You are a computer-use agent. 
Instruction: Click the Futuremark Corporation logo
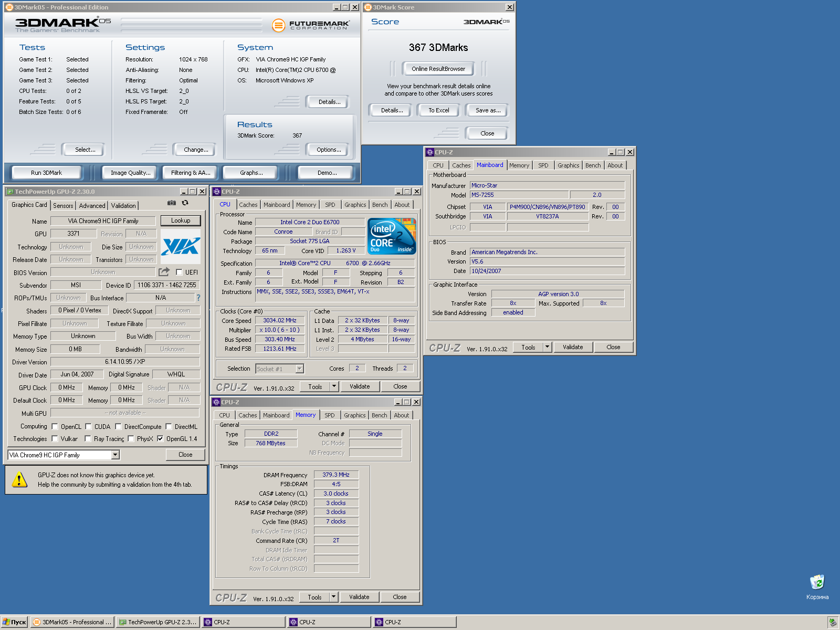[x=311, y=25]
